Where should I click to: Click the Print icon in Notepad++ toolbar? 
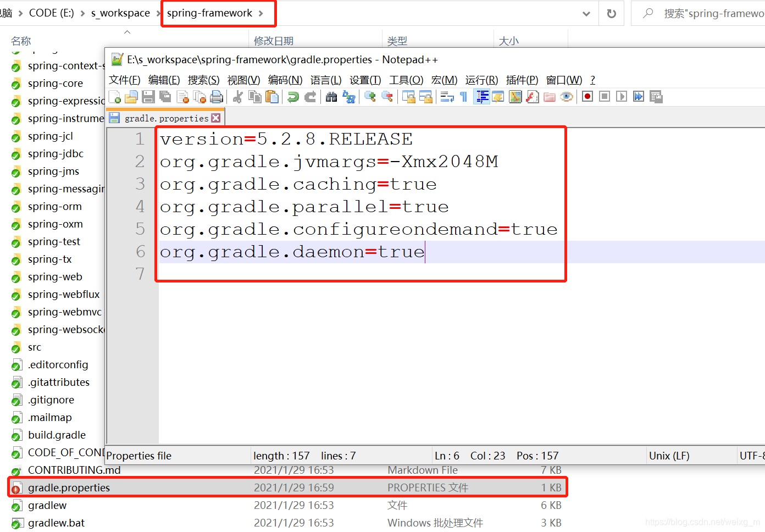pos(217,97)
